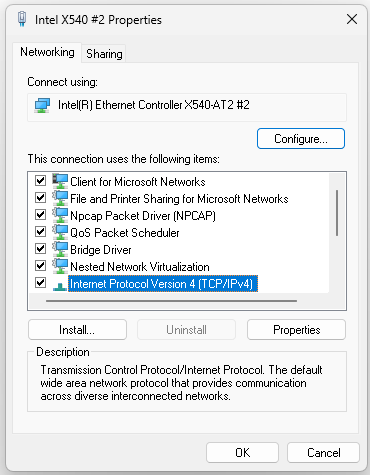Click the File and Printer Sharing icon
The image size is (370, 475).
coord(60,199)
